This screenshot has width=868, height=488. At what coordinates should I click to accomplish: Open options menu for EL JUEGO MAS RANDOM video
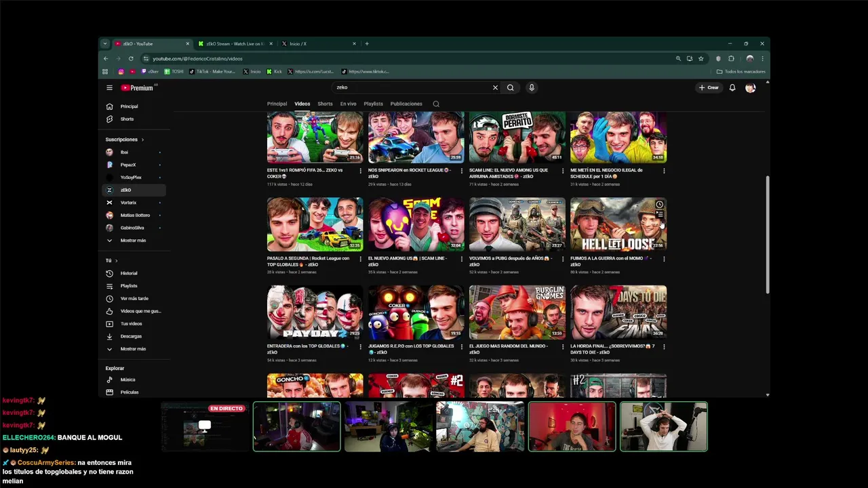[562, 347]
